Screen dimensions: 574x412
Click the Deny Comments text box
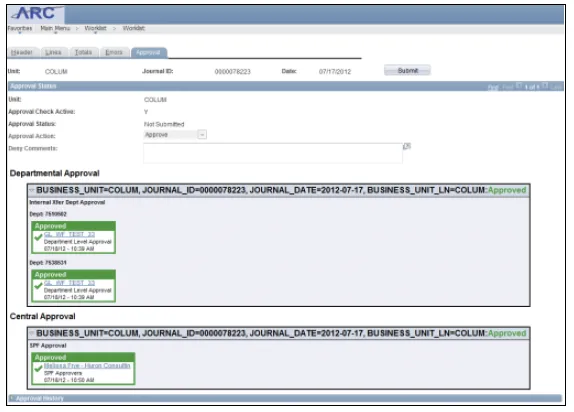pos(273,153)
